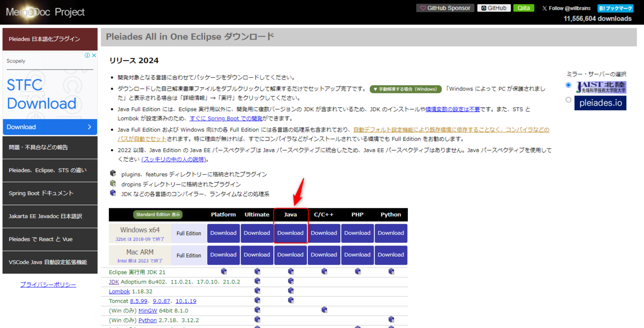The width and height of the screenshot is (644, 328).
Task: Download Windows x64 Java Full Edition
Action: (290, 233)
